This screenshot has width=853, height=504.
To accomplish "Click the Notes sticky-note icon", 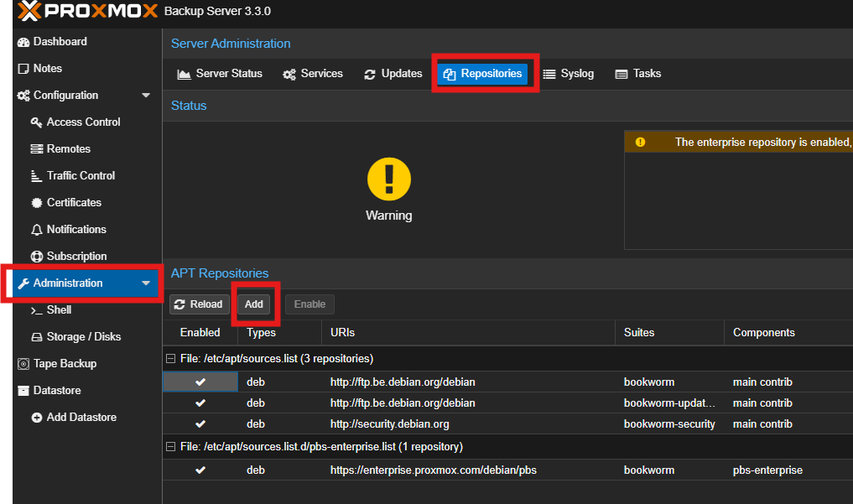I will 23,69.
